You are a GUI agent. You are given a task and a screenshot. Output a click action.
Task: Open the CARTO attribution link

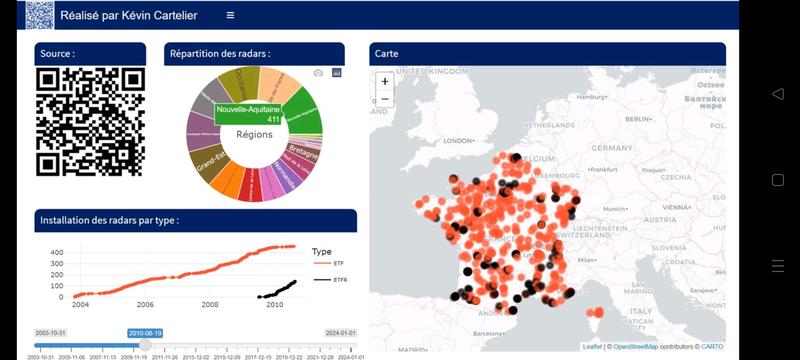(x=711, y=347)
